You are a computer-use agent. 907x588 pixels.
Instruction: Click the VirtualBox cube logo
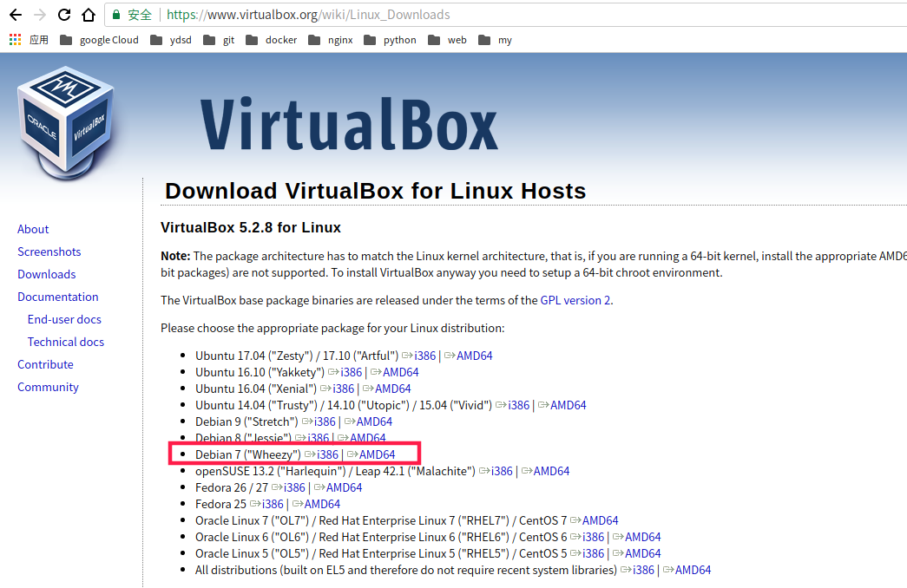65,122
